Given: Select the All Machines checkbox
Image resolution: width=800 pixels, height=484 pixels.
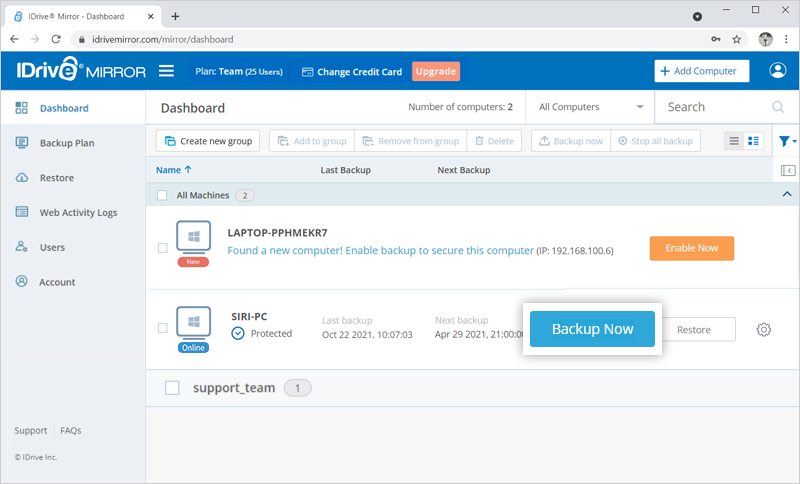Looking at the screenshot, I should pyautogui.click(x=162, y=195).
